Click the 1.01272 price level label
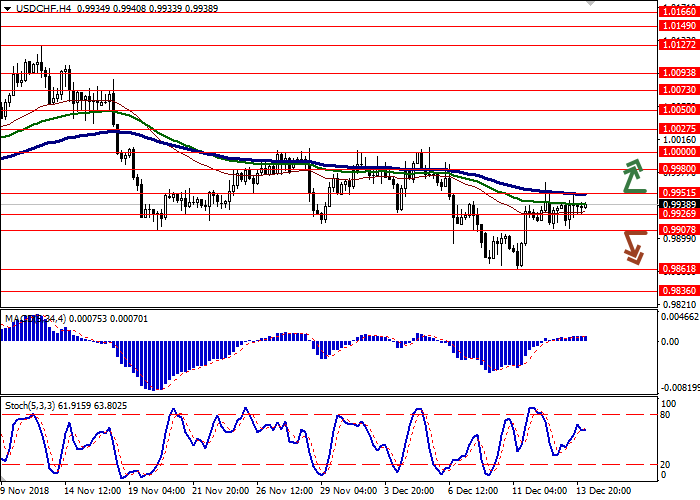 pyautogui.click(x=679, y=44)
